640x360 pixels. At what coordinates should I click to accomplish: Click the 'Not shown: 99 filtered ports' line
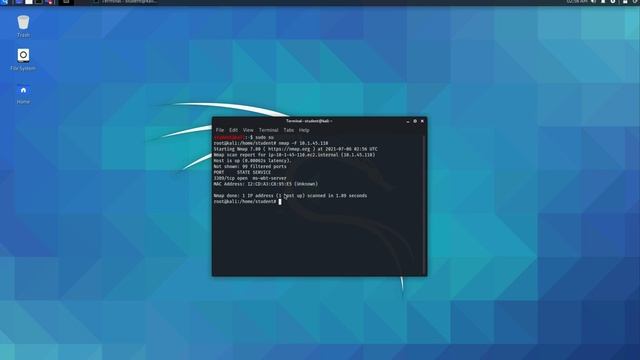point(250,167)
